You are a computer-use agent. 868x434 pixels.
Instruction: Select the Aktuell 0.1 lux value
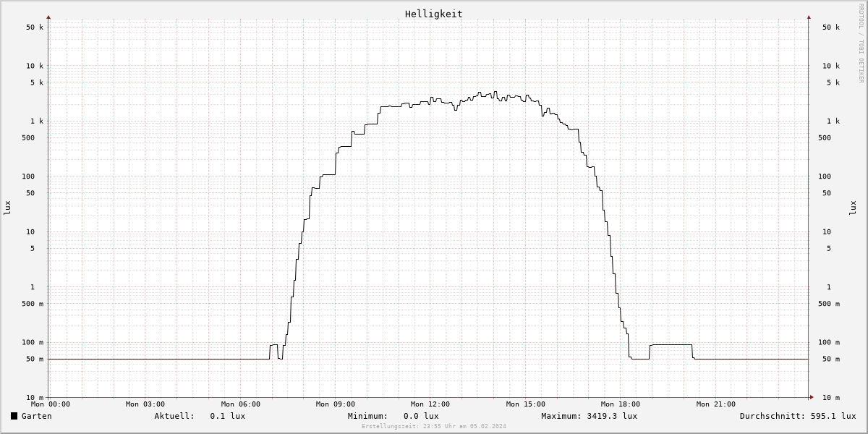(227, 416)
